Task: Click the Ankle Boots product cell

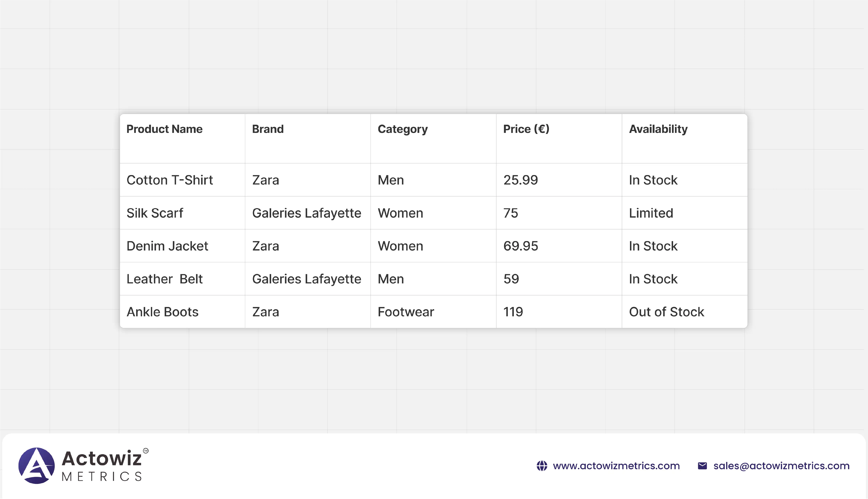Action: point(162,312)
